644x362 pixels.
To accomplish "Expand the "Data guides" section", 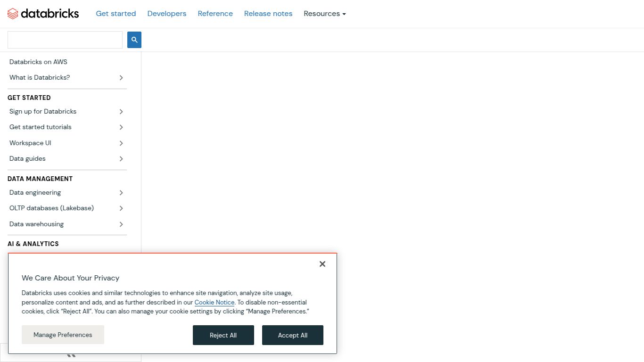I will click(x=121, y=159).
